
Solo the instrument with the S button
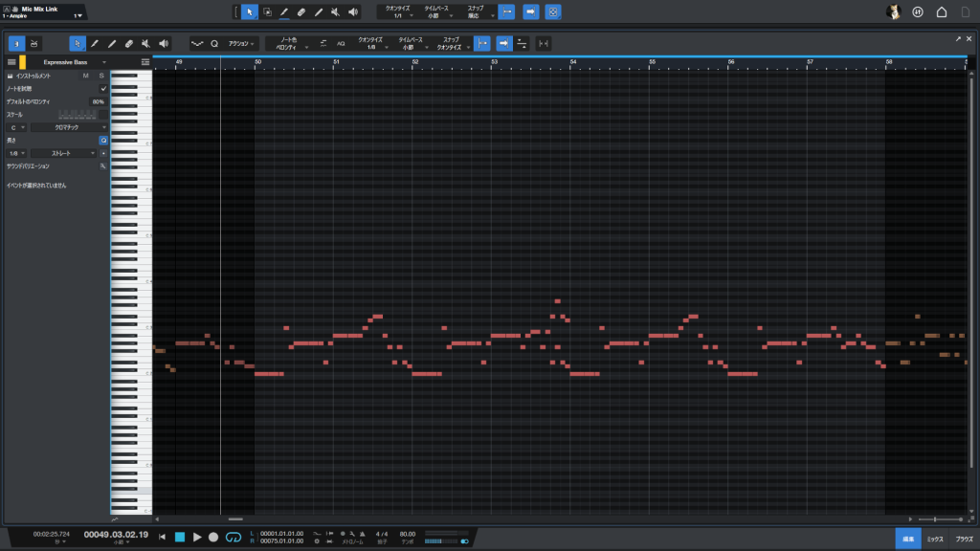tap(100, 76)
